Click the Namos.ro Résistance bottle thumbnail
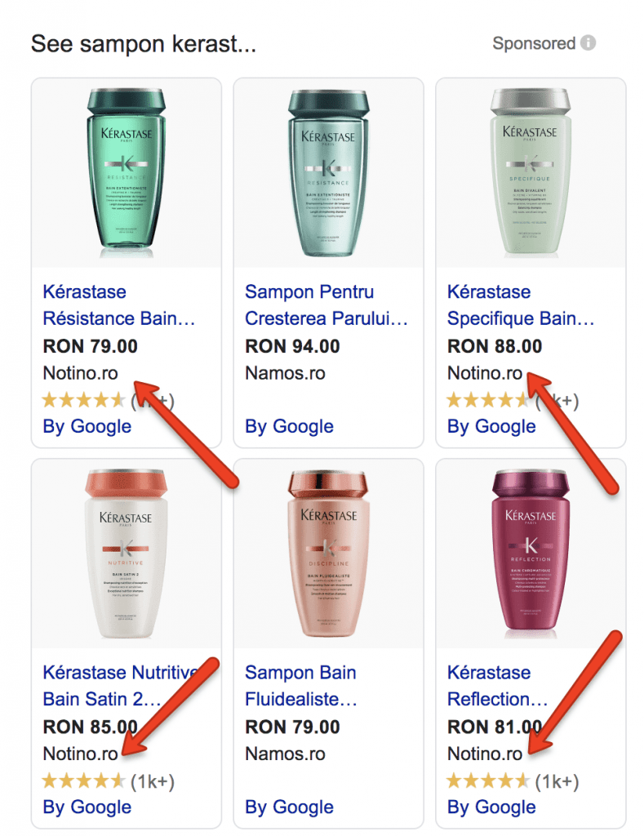 pyautogui.click(x=328, y=173)
